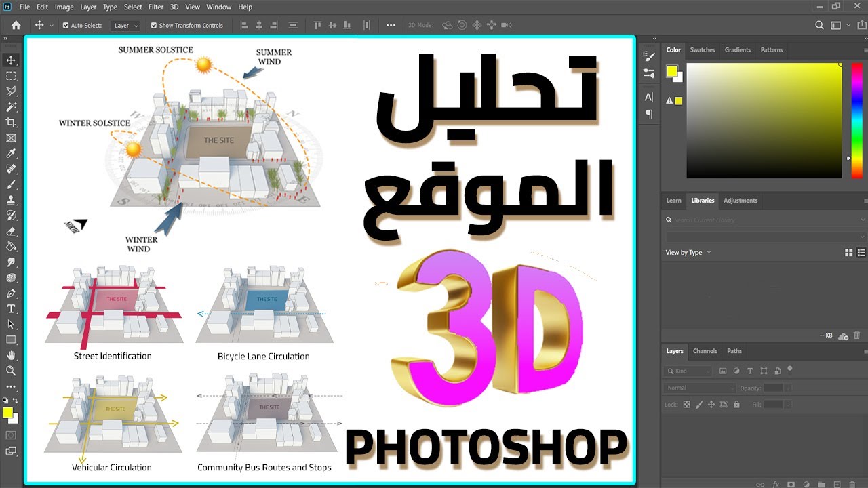This screenshot has width=868, height=488.
Task: Select the Crop tool
Action: click(x=11, y=123)
